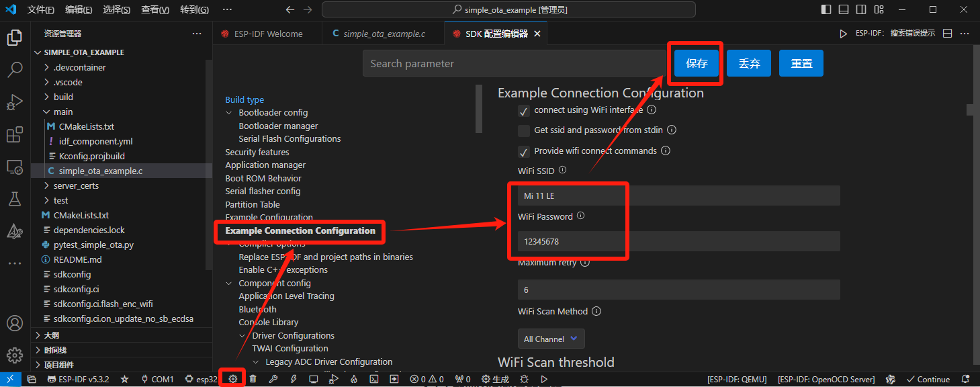The height and width of the screenshot is (387, 980).
Task: Open Kconfig.projbuild in explorer
Action: point(91,156)
